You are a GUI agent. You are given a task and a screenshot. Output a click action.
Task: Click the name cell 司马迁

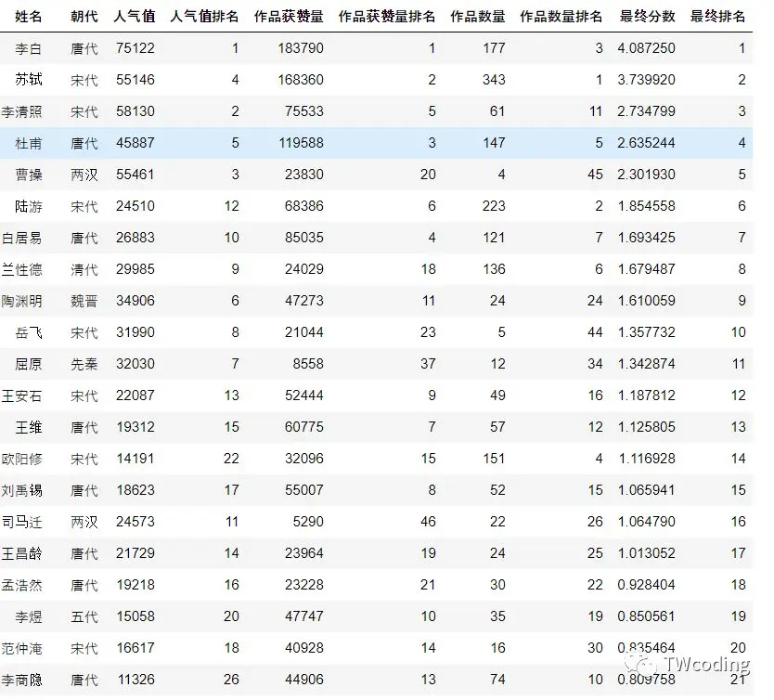[x=21, y=523]
